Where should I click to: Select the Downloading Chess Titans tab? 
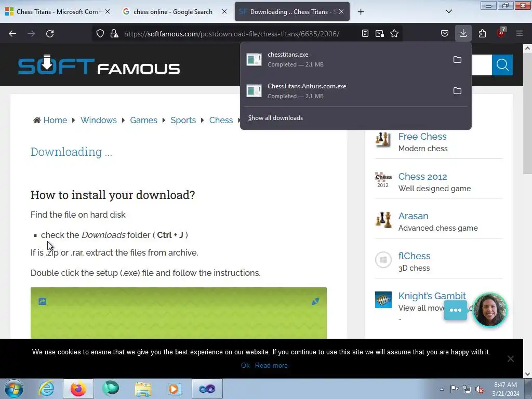292,12
